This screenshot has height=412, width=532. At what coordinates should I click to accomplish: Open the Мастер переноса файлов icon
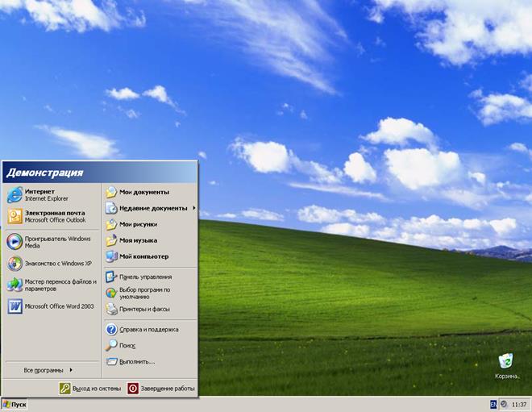15,285
